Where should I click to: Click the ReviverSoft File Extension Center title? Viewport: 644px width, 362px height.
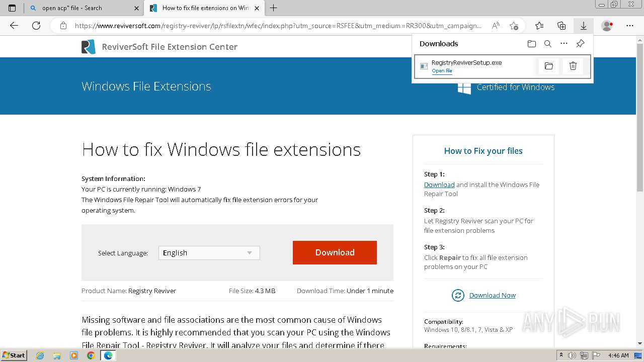(170, 47)
